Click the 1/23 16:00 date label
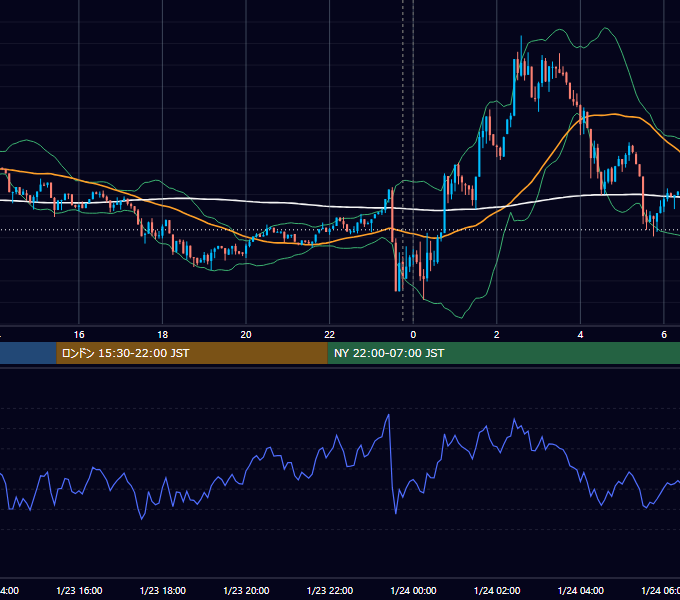This screenshot has height=600, width=680. coord(79,590)
